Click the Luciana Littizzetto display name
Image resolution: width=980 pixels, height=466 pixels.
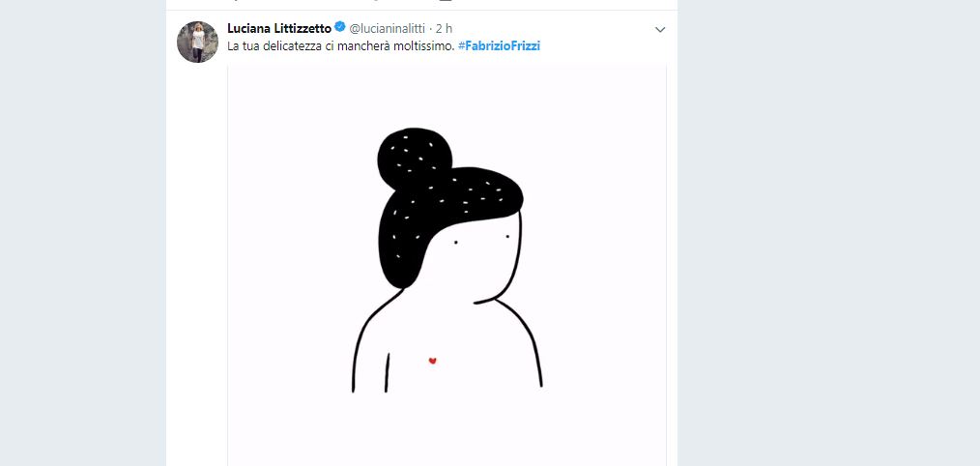coord(278,28)
